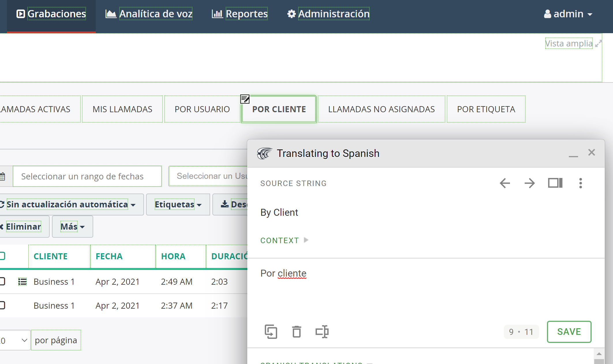Toggle the sidebar panel layout icon
The height and width of the screenshot is (364, 613).
[555, 183]
